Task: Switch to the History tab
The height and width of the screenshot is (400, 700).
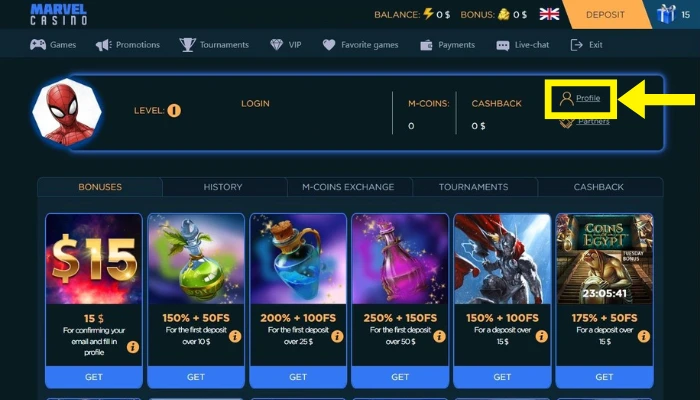Action: pos(223,187)
